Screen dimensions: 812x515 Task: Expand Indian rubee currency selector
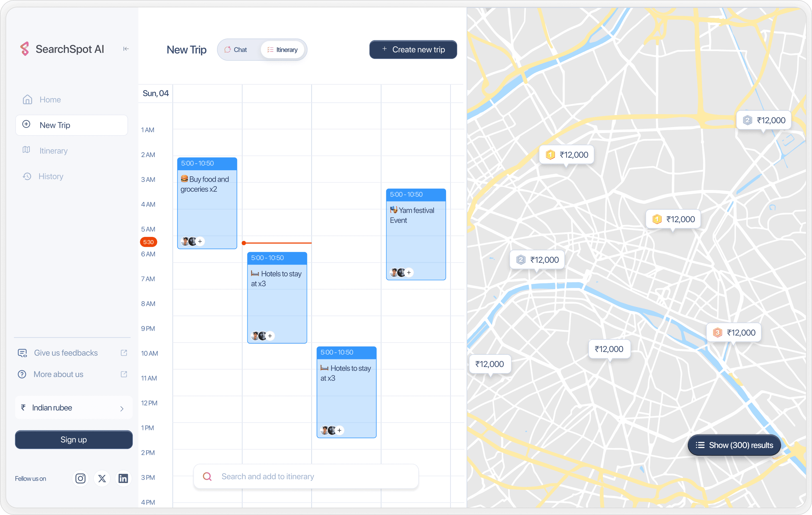[x=73, y=408]
